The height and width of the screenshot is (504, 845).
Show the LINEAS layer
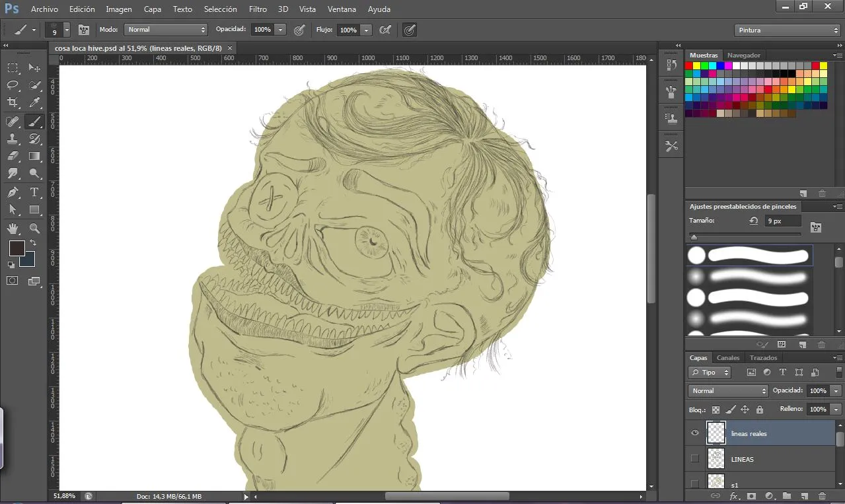tap(694, 458)
